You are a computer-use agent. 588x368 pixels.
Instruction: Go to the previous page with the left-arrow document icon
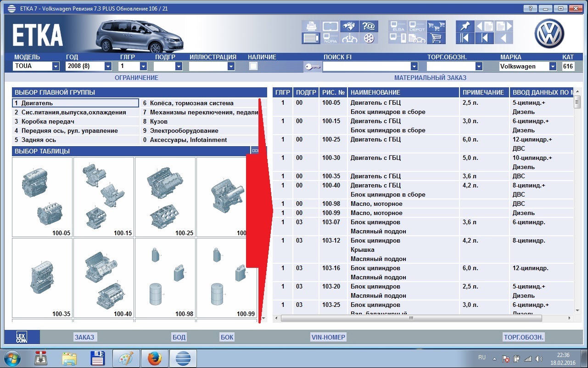tap(484, 26)
